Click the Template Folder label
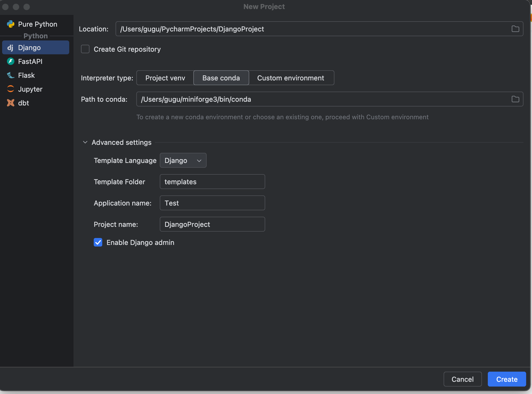The height and width of the screenshot is (394, 532). [119, 182]
